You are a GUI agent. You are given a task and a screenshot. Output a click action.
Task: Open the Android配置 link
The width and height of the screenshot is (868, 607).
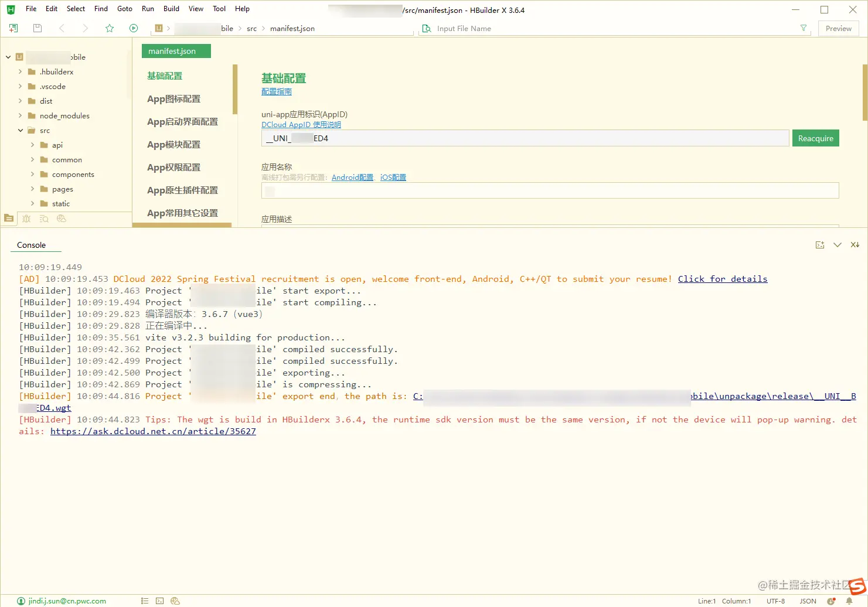coord(352,177)
